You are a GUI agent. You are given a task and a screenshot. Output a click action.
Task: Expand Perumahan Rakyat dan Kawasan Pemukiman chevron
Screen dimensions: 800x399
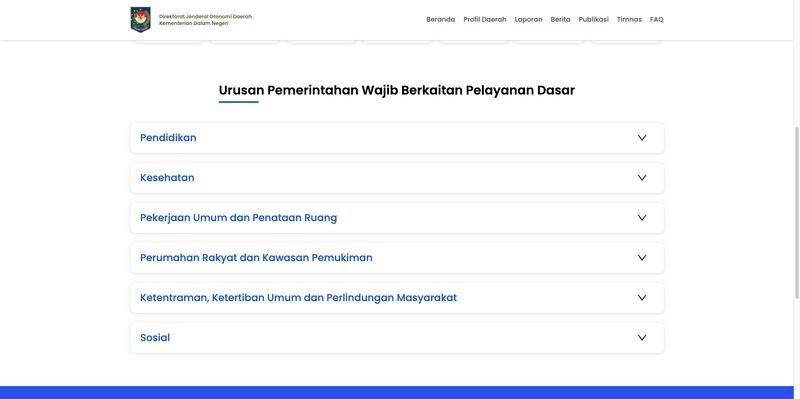coord(642,258)
